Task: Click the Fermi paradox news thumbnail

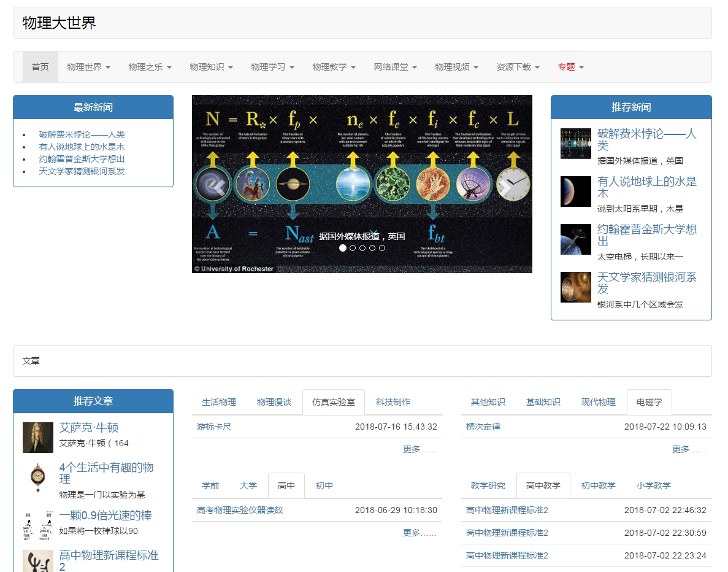Action: tap(575, 144)
